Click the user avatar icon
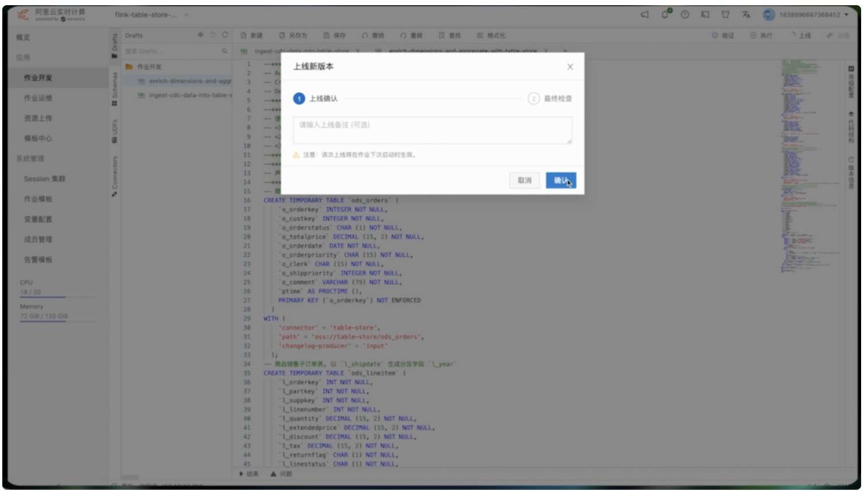The image size is (868, 491). point(769,14)
